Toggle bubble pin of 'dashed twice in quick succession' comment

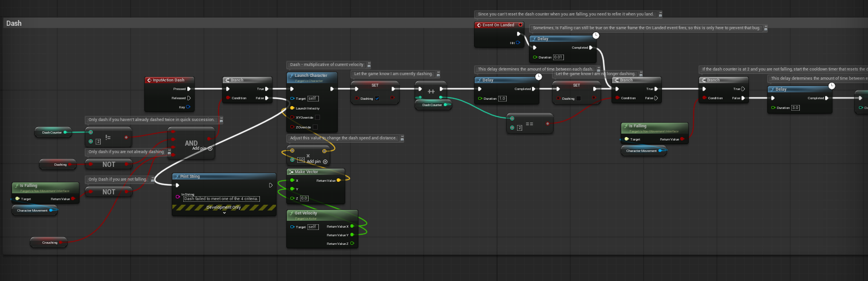click(220, 120)
